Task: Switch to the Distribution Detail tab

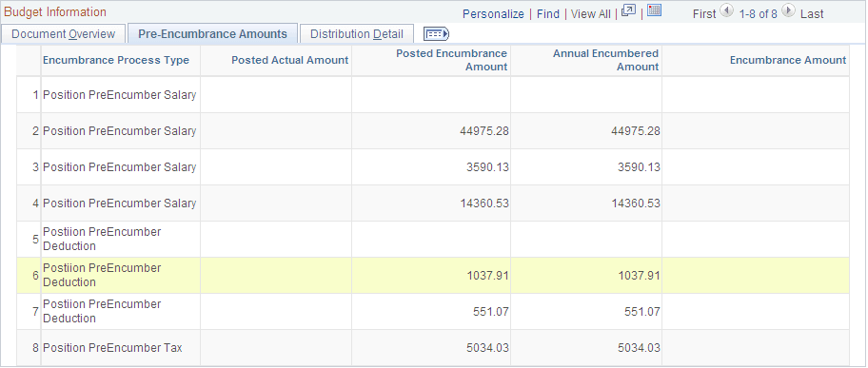Action: click(x=357, y=33)
